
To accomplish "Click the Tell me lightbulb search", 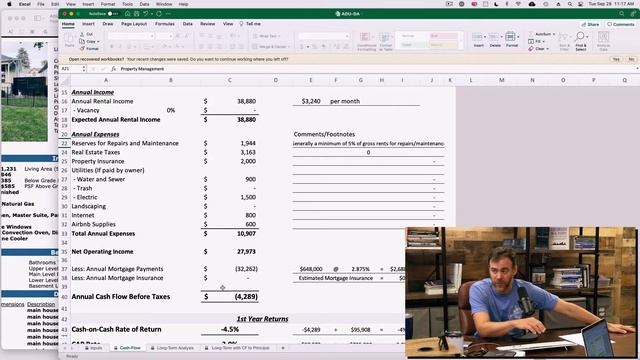I will 250,24.
